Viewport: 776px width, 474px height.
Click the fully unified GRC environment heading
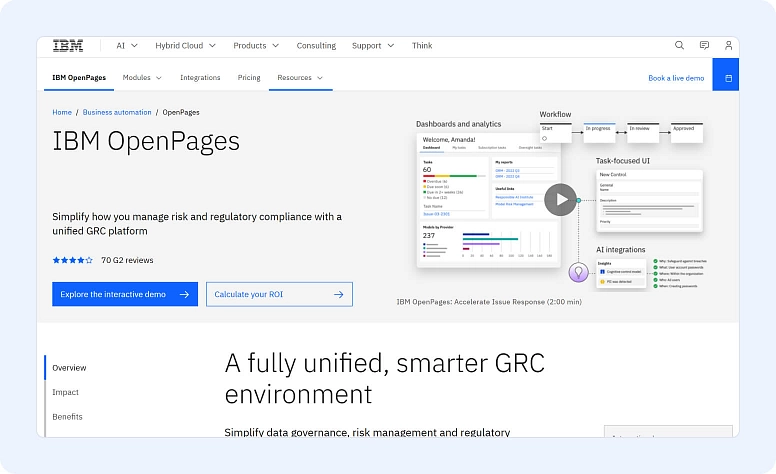(385, 379)
